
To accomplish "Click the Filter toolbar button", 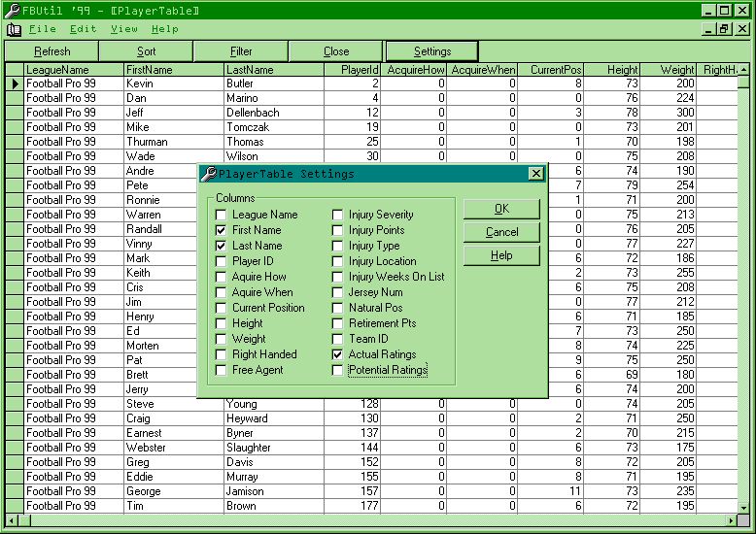I will point(241,51).
